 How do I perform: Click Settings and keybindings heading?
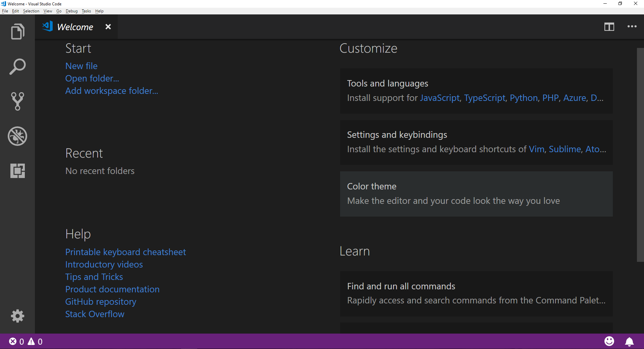(x=397, y=135)
